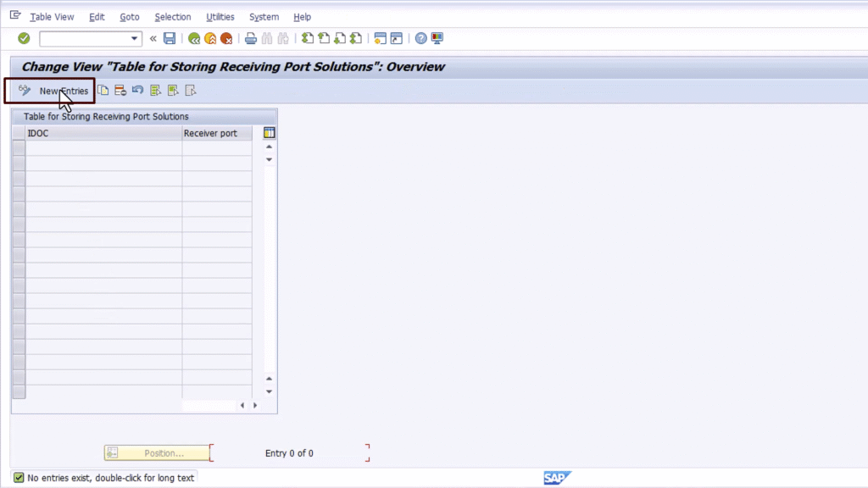Open the command field dropdown arrow

[135, 38]
